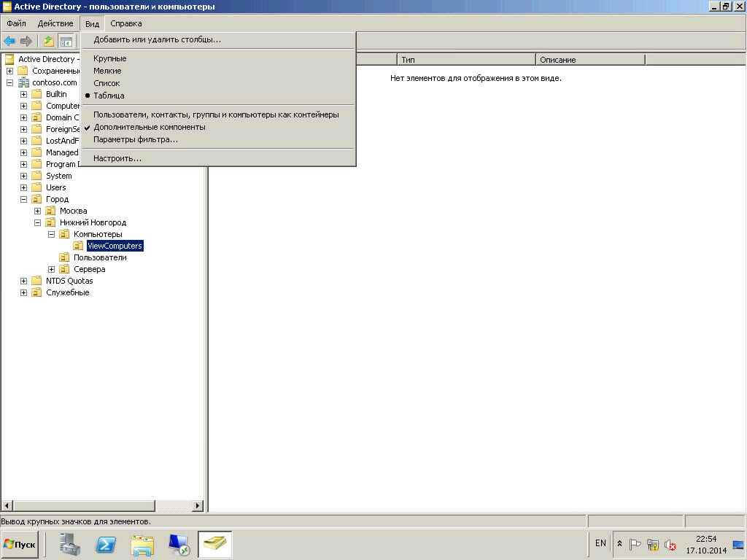Click the network tray icon
The image size is (747, 560).
coord(653,544)
